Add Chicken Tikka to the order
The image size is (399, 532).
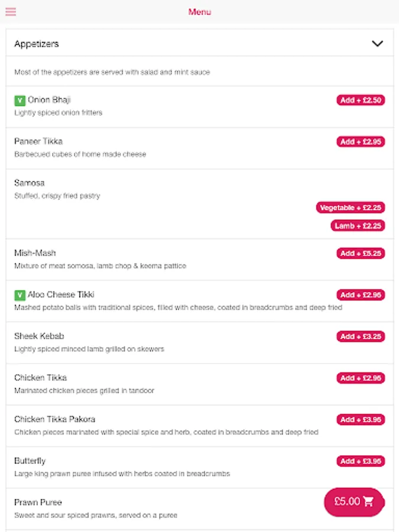click(361, 378)
